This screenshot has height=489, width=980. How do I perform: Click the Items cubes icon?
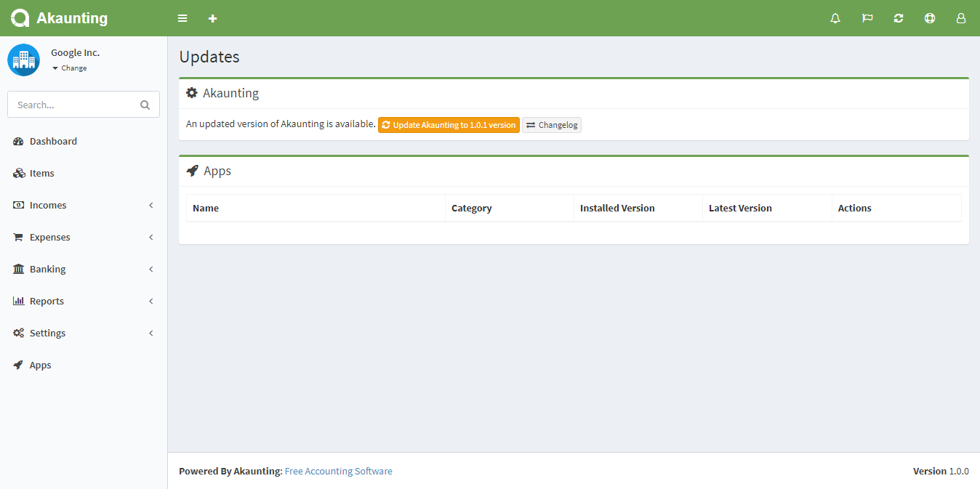coord(18,173)
